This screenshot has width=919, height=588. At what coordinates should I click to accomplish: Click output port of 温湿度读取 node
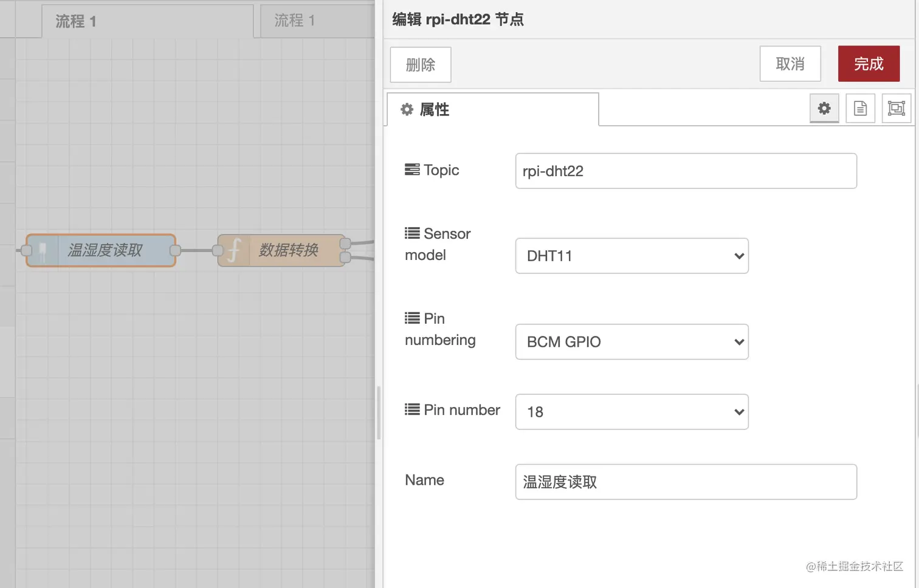pos(175,250)
